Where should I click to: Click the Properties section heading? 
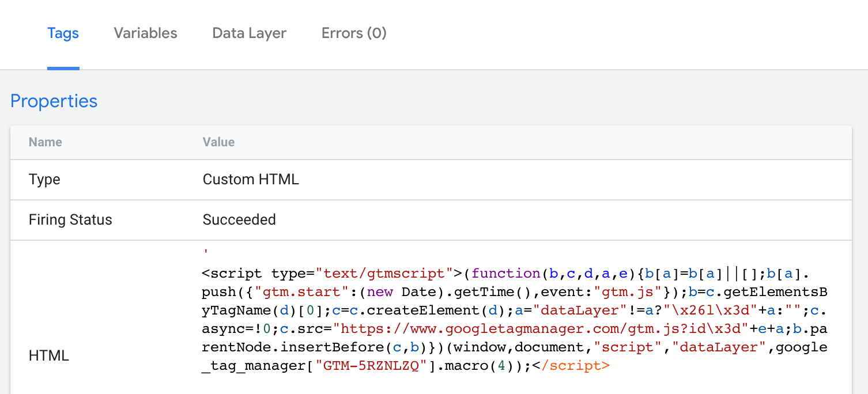click(x=54, y=101)
